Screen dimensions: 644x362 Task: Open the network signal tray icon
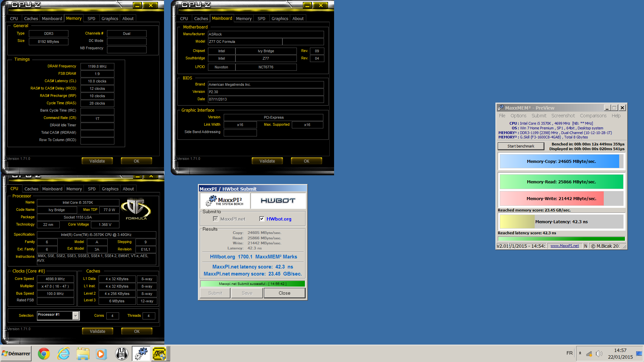coord(589,354)
